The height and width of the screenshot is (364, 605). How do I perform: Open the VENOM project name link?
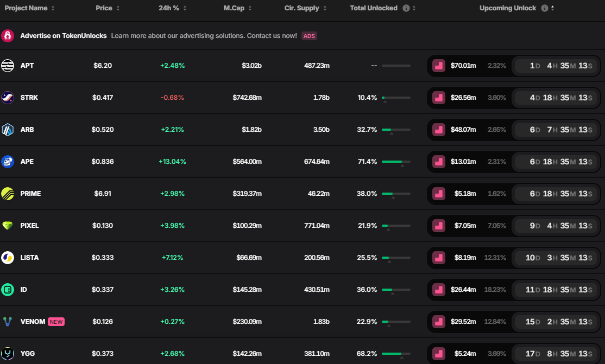[33, 322]
